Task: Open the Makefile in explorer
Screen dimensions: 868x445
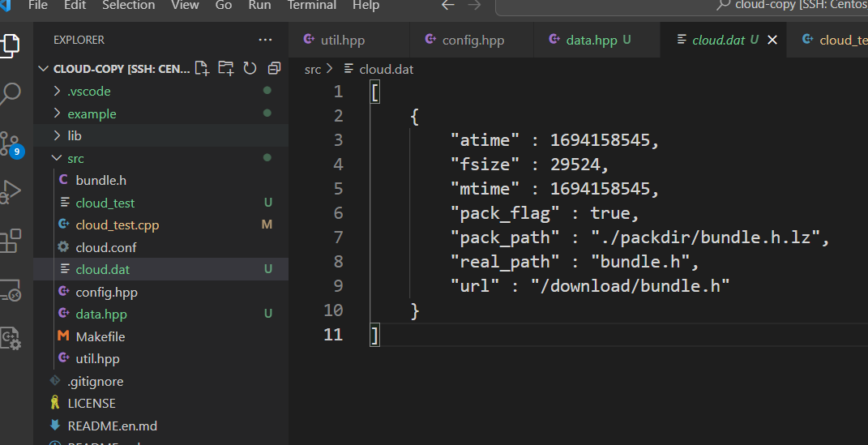Action: [160, 336]
